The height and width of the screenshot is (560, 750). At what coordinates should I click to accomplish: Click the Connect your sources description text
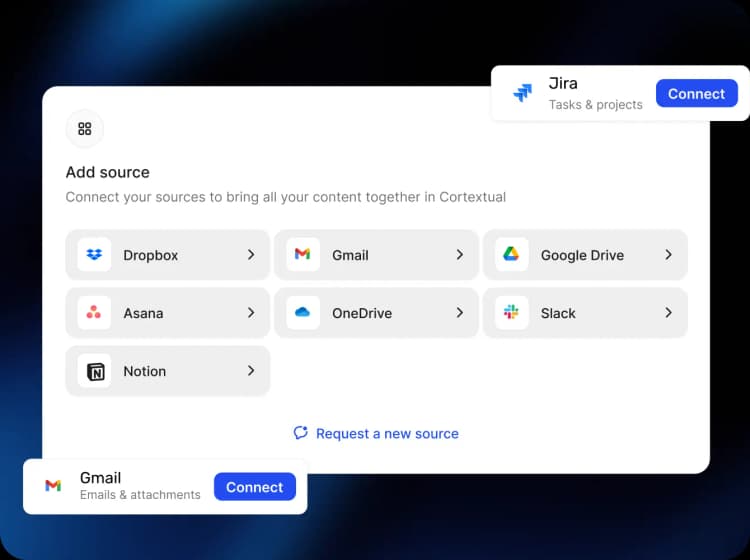(x=286, y=197)
